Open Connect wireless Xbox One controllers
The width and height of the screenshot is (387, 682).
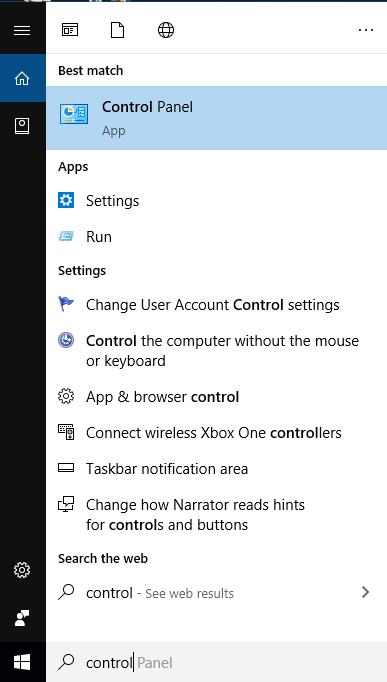(217, 433)
